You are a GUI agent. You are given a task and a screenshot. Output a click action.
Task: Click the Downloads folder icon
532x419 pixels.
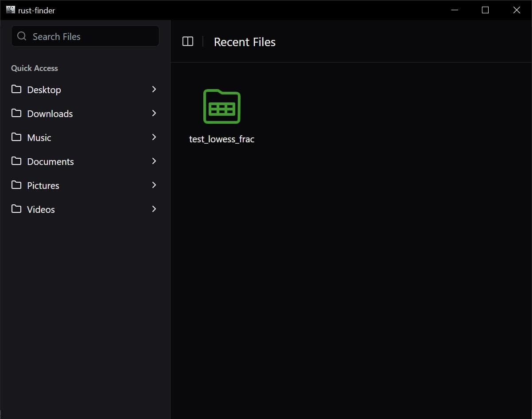(16, 113)
